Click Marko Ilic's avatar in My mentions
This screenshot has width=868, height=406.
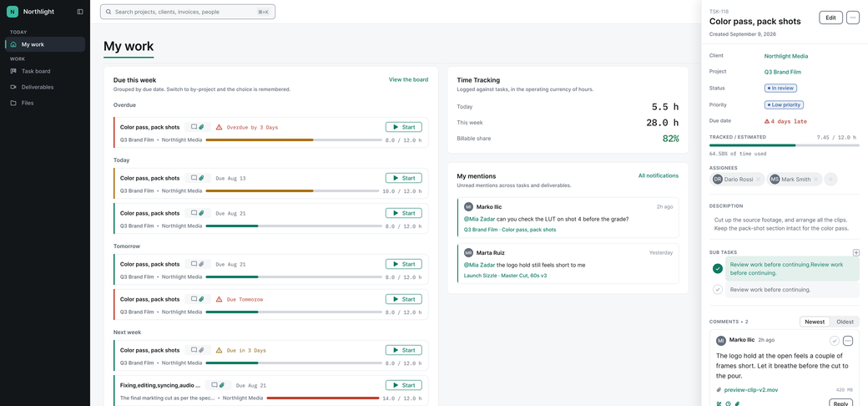coord(469,206)
